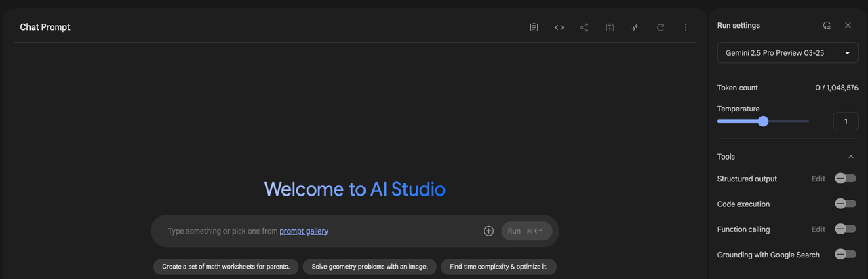Select 'Solve geometry problems with an image' suggestion
The height and width of the screenshot is (279, 868).
[370, 267]
